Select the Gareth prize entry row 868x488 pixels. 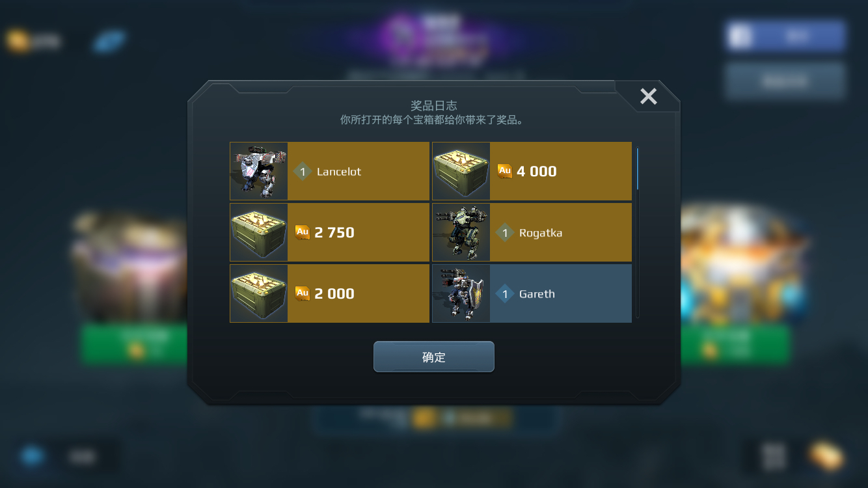click(x=532, y=293)
